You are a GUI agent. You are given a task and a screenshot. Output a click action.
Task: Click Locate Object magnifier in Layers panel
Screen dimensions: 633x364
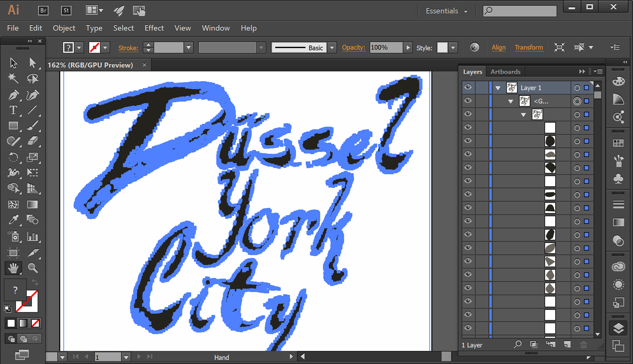click(518, 345)
